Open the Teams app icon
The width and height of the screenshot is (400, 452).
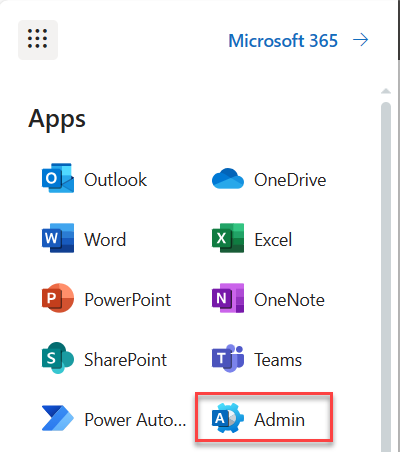point(228,358)
